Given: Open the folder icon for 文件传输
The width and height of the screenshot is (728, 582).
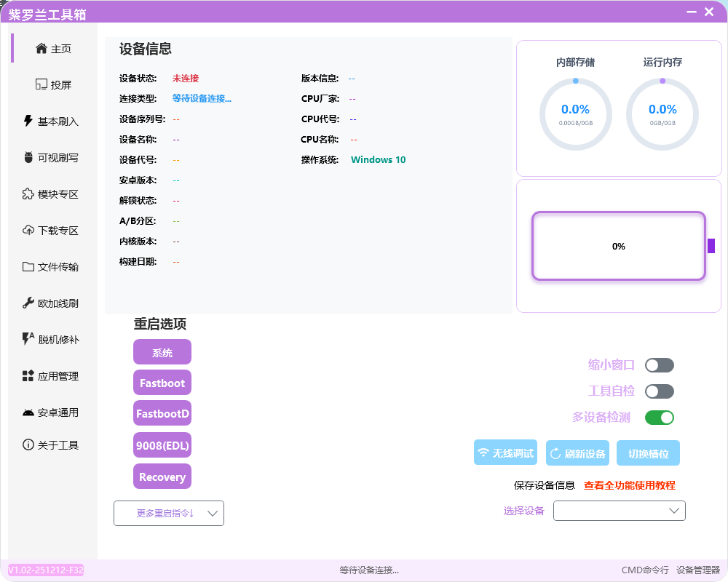Looking at the screenshot, I should point(28,267).
